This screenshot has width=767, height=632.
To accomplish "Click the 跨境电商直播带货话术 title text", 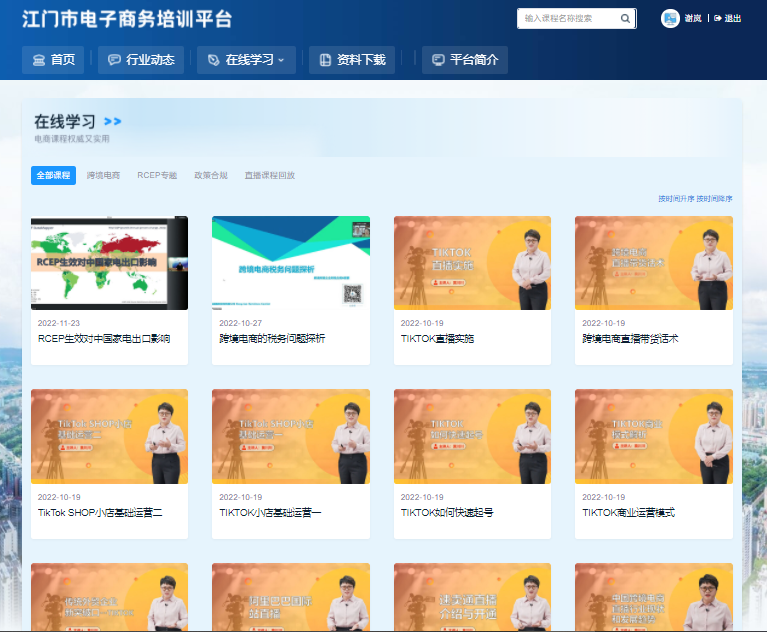I will [630, 339].
